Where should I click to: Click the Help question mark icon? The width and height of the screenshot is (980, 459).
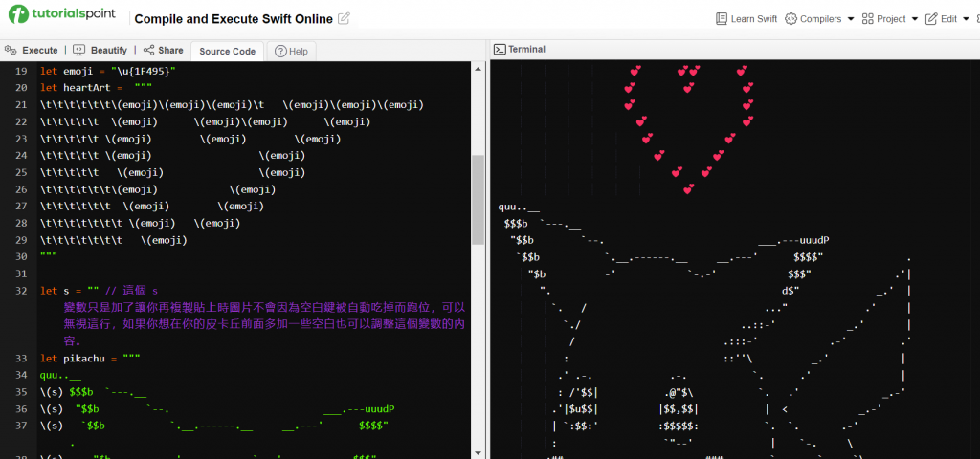[280, 52]
